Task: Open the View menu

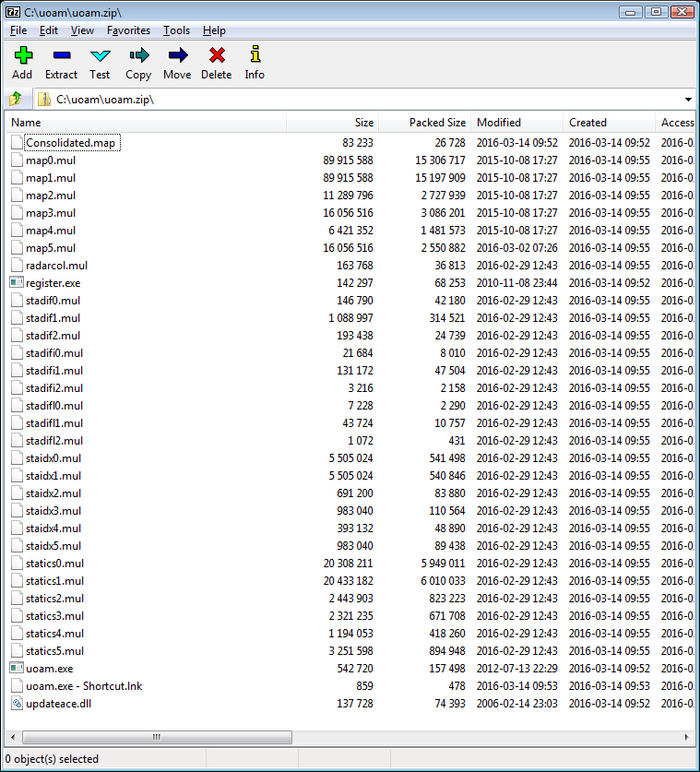Action: click(x=82, y=30)
